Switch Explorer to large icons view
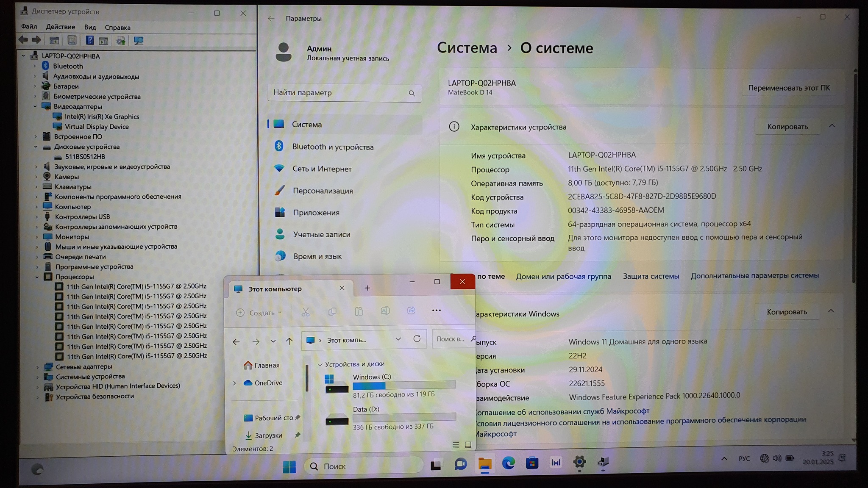This screenshot has height=488, width=868. (x=468, y=445)
